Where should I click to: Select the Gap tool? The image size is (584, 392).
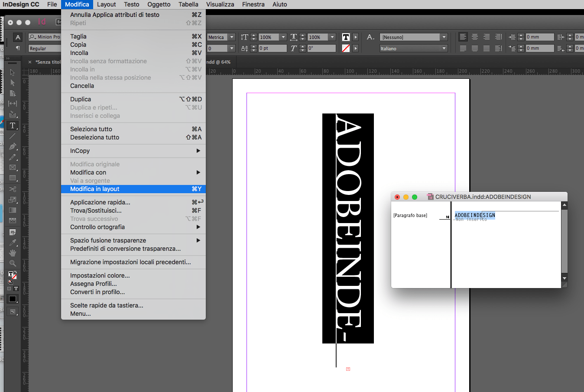pos(13,104)
